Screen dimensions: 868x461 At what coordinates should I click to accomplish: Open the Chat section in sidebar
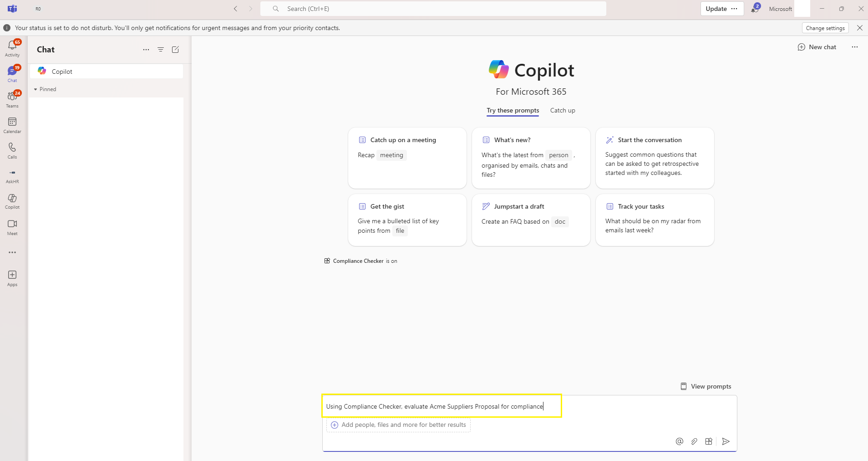tap(12, 74)
